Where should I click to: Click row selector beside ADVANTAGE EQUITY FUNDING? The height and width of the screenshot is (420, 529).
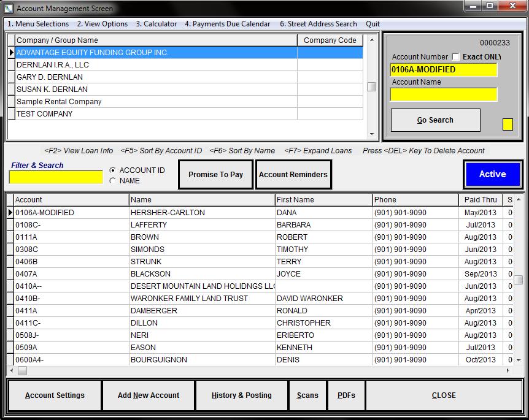[x=11, y=53]
